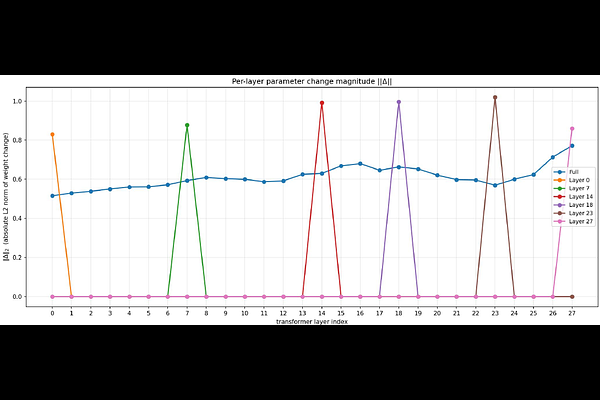The image size is (600, 400).
Task: Select the Layer 14 legend entry
Action: 574,197
